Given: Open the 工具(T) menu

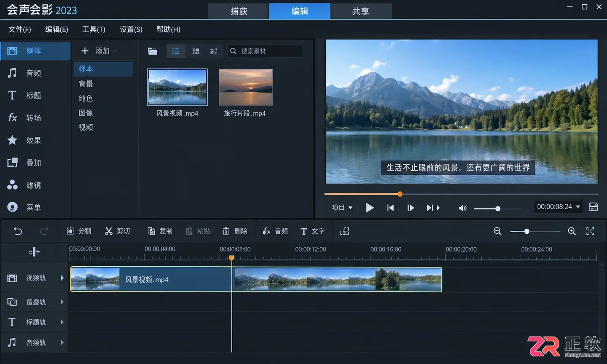Looking at the screenshot, I should pos(94,29).
